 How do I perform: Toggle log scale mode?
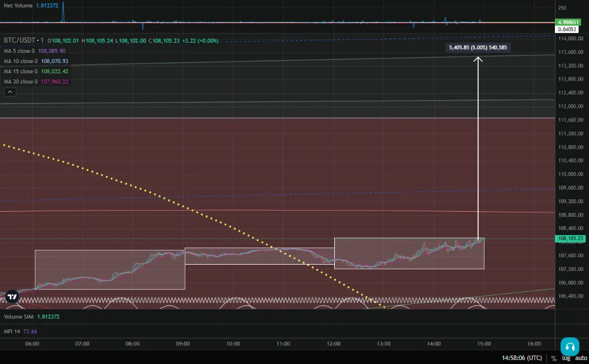[566, 358]
